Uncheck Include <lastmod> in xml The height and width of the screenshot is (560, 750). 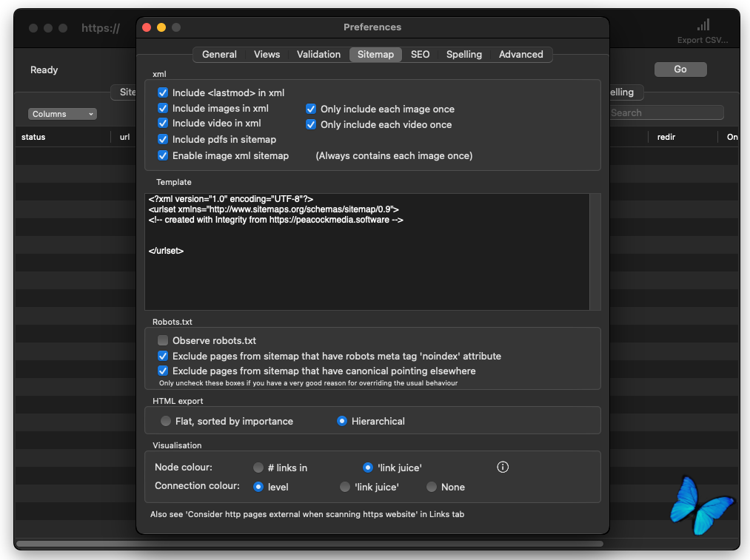tap(163, 92)
